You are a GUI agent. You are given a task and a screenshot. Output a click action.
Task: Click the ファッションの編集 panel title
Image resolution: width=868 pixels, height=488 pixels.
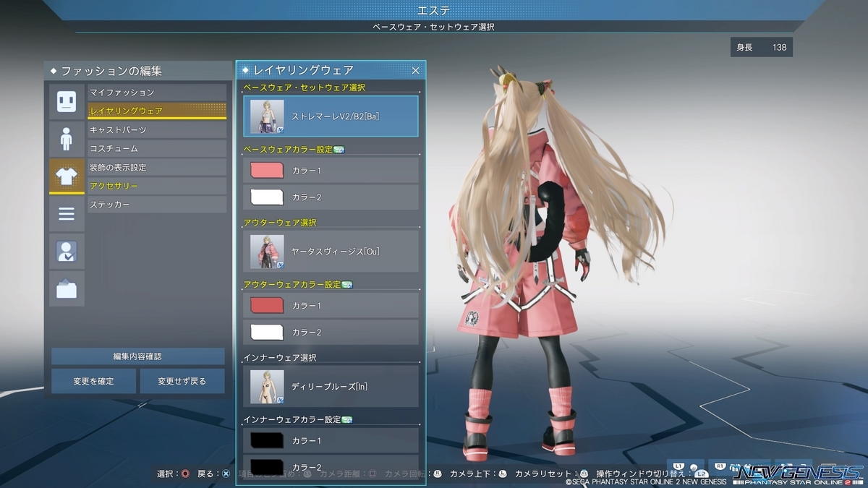tap(111, 71)
